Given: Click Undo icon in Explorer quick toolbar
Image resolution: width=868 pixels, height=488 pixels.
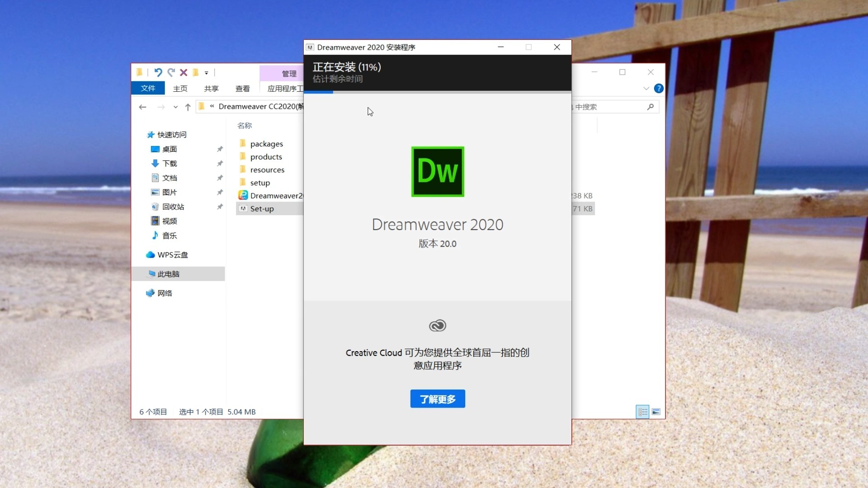Looking at the screenshot, I should [158, 72].
